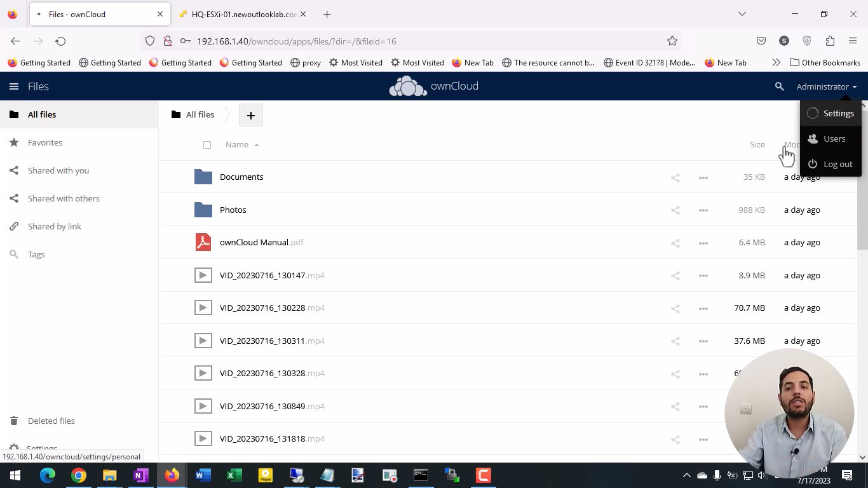Viewport: 868px width, 488px height.
Task: Bookmark this page with the star icon
Action: (672, 41)
